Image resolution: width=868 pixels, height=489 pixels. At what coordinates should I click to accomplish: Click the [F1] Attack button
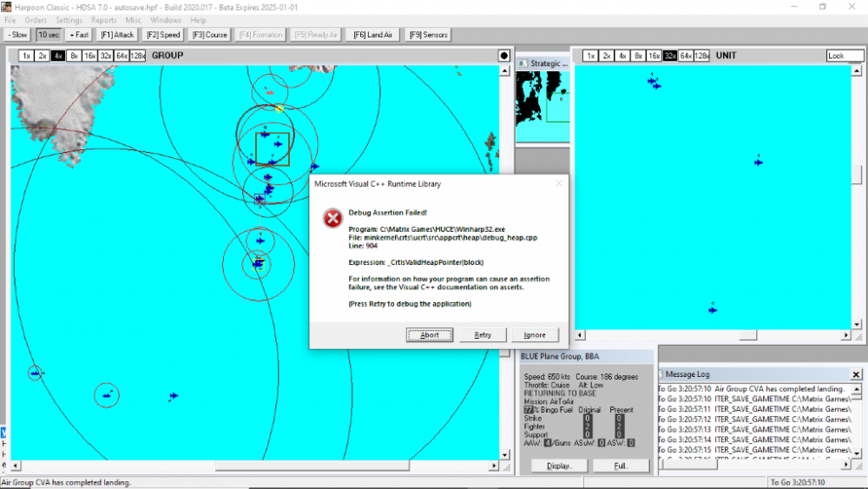click(117, 35)
